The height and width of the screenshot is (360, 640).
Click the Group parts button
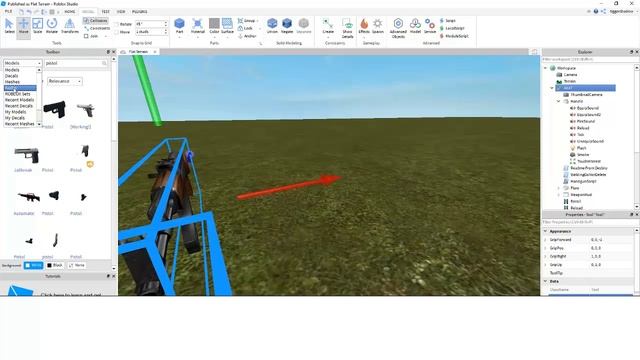(x=247, y=20)
